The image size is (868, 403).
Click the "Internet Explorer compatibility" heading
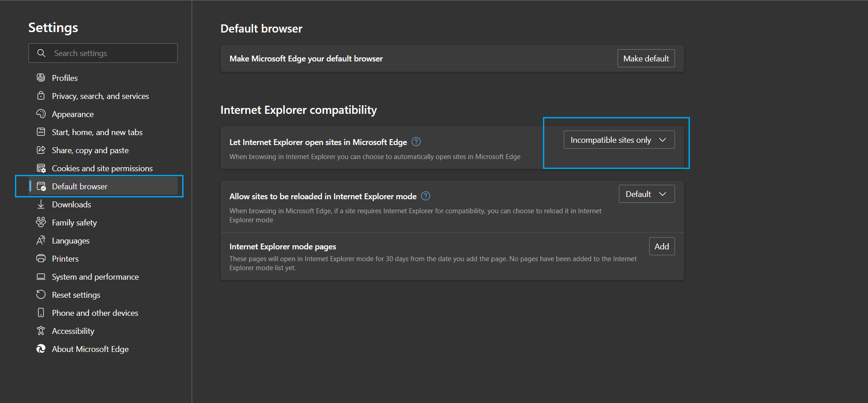point(298,110)
